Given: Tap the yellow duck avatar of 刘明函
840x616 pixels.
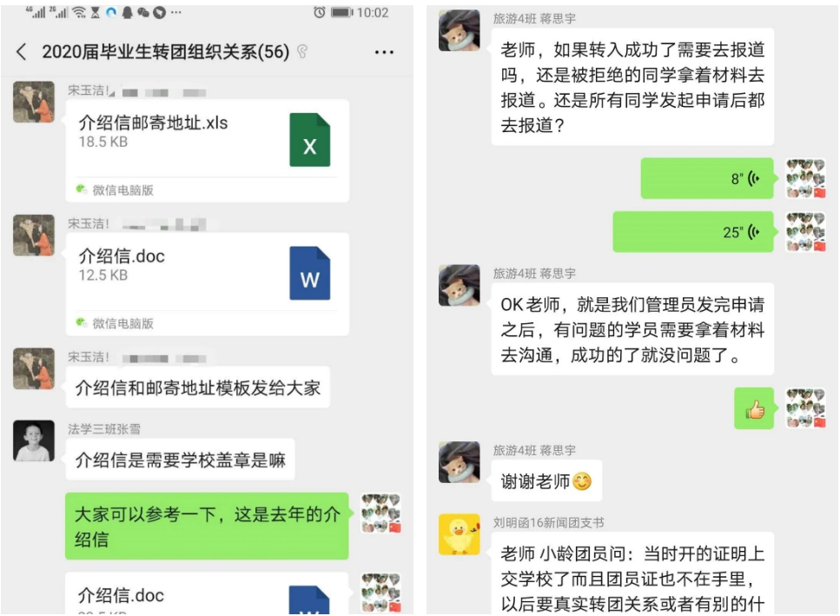Looking at the screenshot, I should (x=460, y=534).
